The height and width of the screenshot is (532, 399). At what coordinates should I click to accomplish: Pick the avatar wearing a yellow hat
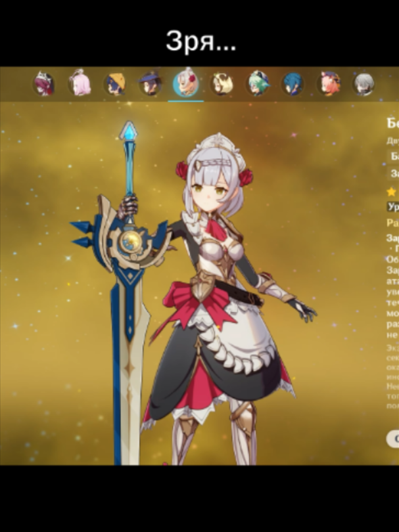pyautogui.click(x=116, y=84)
